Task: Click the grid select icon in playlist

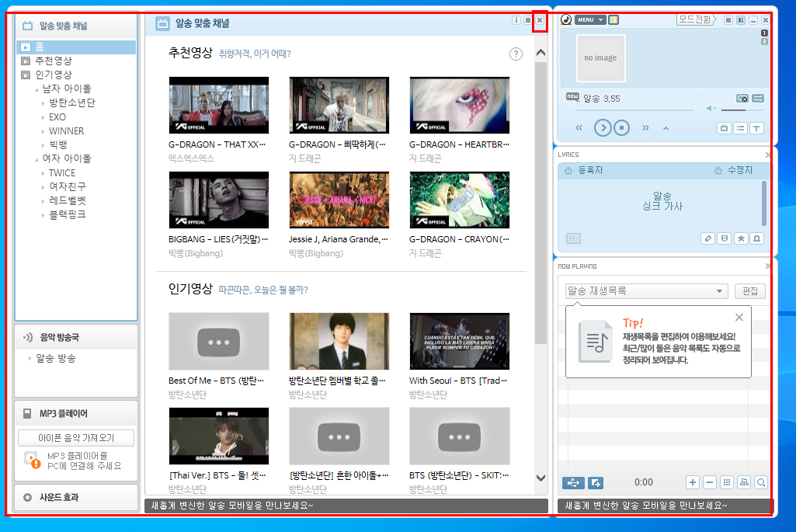Action: coord(727,482)
